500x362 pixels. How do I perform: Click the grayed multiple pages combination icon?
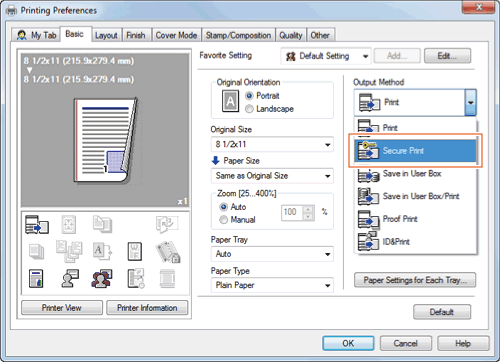[69, 251]
